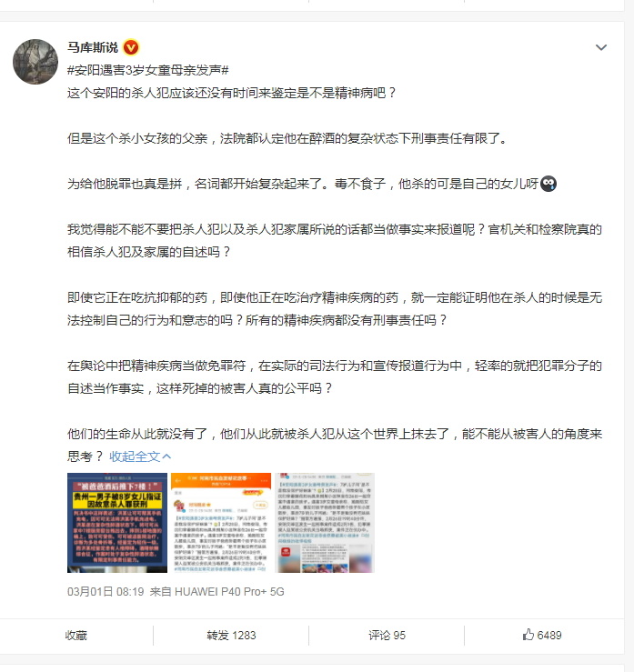The width and height of the screenshot is (634, 672).
Task: Click the orange V verified badge
Action: click(131, 47)
